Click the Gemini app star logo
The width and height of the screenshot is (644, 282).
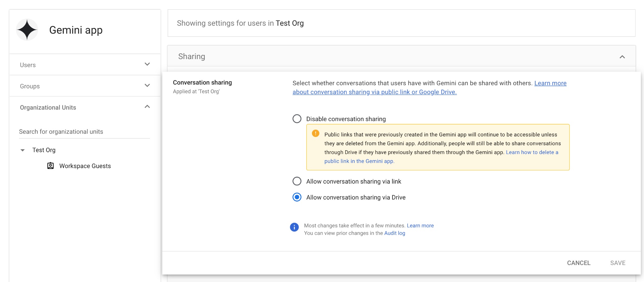point(27,30)
